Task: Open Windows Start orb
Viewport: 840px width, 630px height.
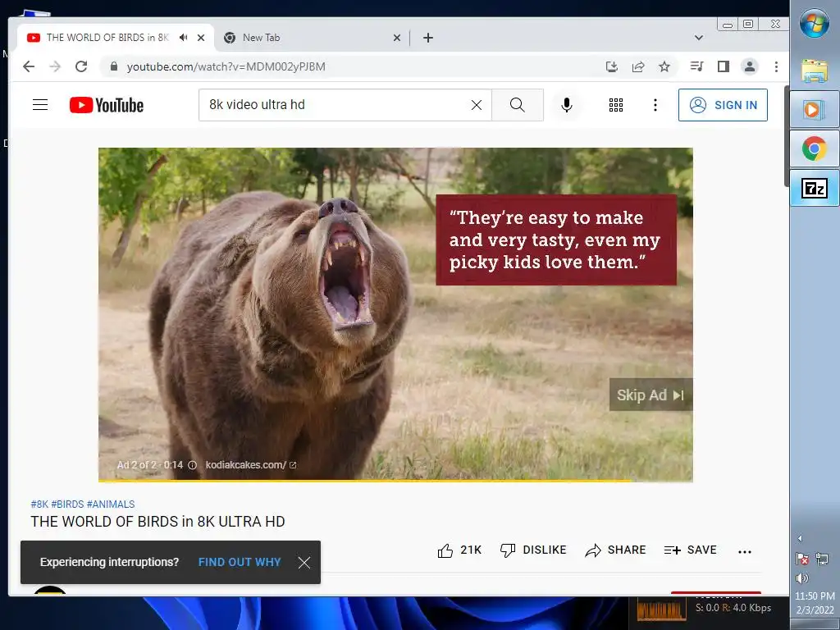Action: [815, 24]
